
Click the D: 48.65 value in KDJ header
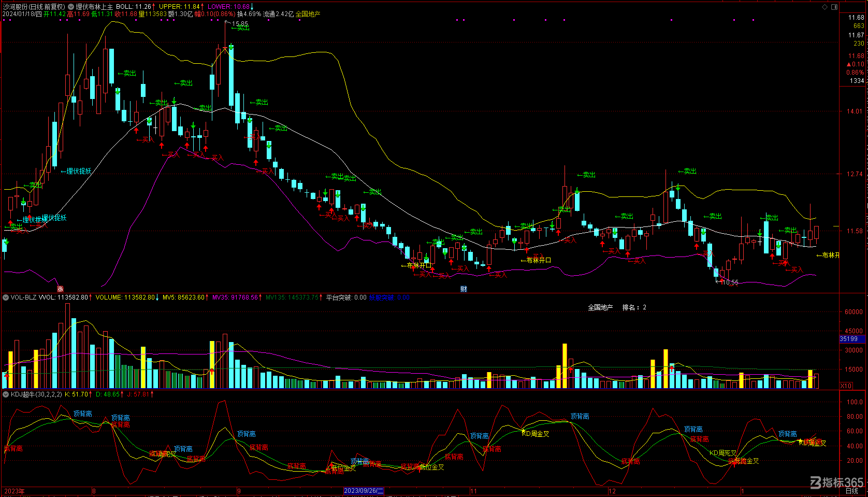point(108,394)
